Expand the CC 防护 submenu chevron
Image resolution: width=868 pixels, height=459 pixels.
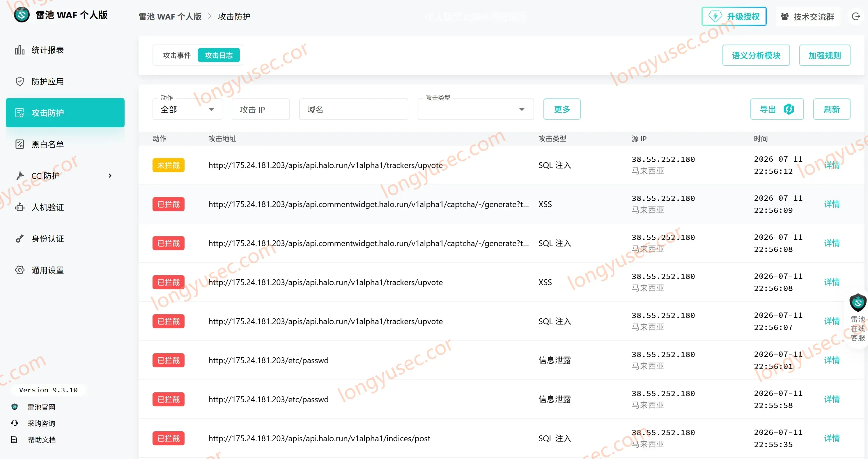click(110, 175)
